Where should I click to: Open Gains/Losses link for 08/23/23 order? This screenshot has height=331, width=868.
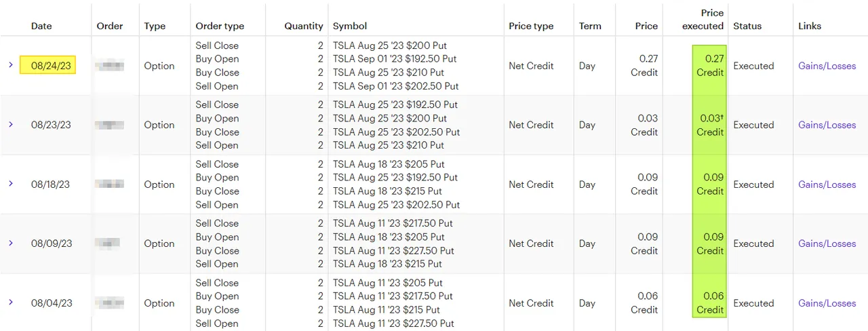pyautogui.click(x=827, y=125)
